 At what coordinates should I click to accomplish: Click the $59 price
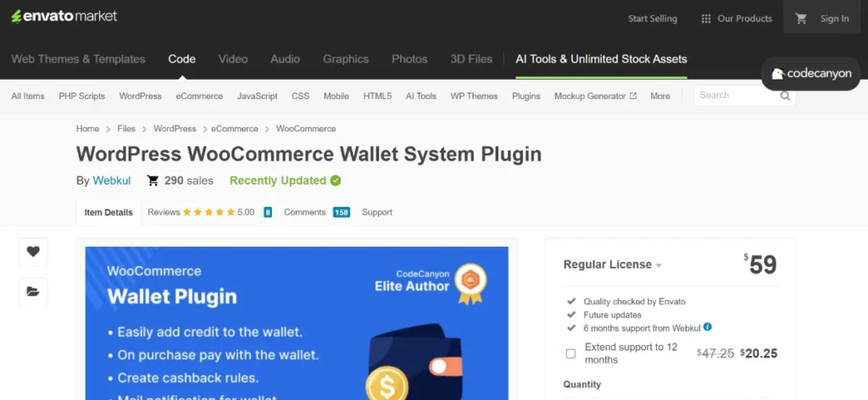coord(760,264)
